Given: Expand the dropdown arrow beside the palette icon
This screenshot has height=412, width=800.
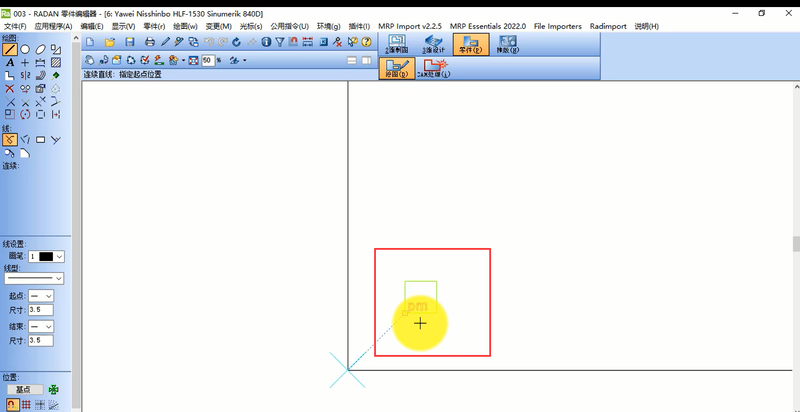Looking at the screenshot, I should coord(183,60).
